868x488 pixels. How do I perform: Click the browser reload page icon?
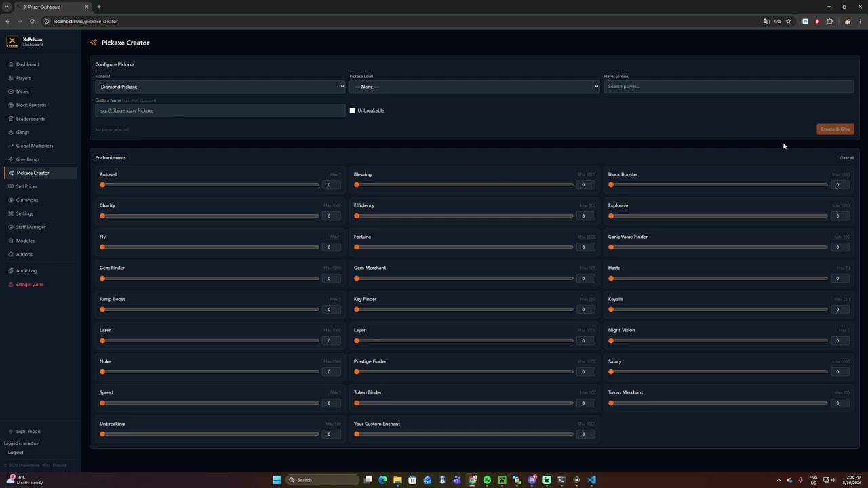(32, 21)
